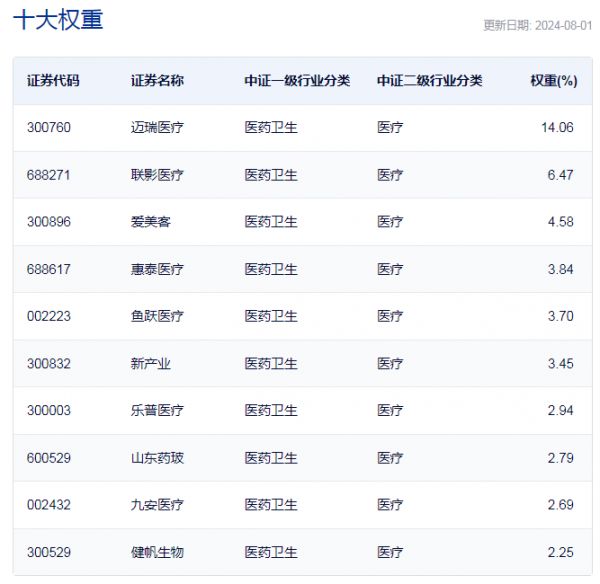Select security code 002432

pos(49,505)
